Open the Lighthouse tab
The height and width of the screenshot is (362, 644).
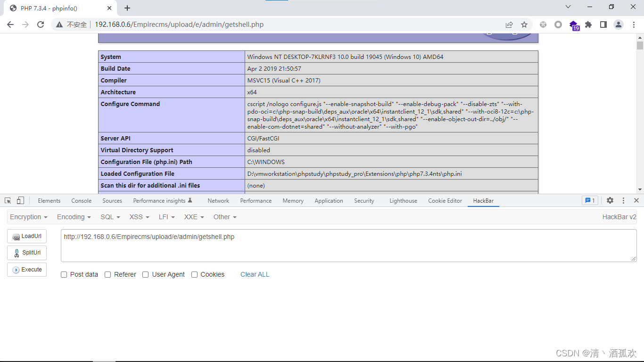[x=403, y=201]
